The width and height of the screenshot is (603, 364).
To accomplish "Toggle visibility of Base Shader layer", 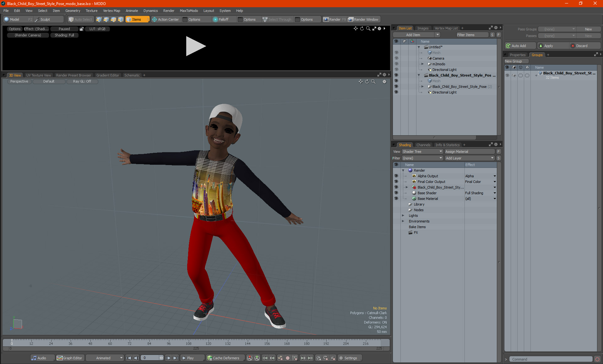I will click(x=396, y=193).
